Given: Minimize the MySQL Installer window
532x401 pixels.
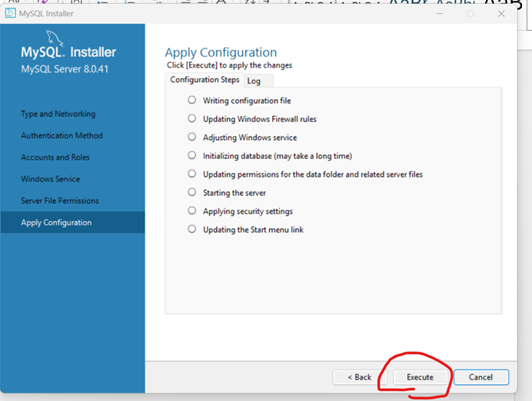Looking at the screenshot, I should [440, 14].
